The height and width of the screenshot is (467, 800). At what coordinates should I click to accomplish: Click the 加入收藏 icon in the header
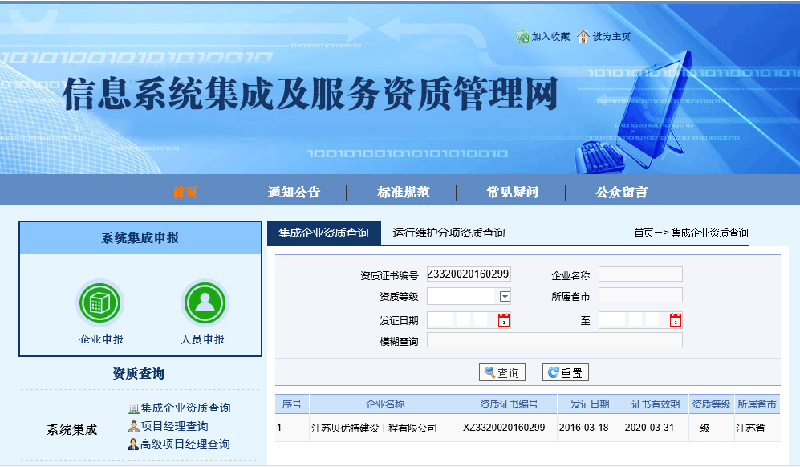point(522,37)
